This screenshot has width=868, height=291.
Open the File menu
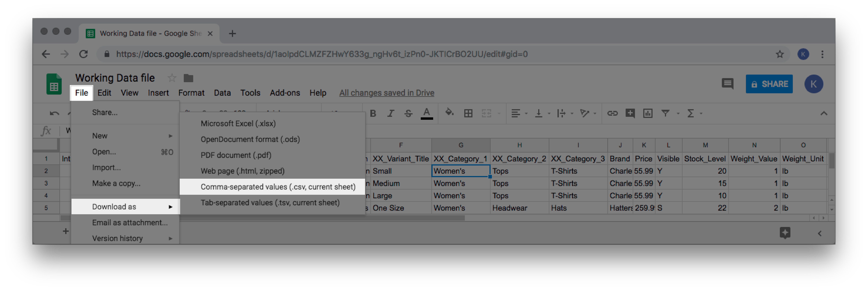(82, 93)
